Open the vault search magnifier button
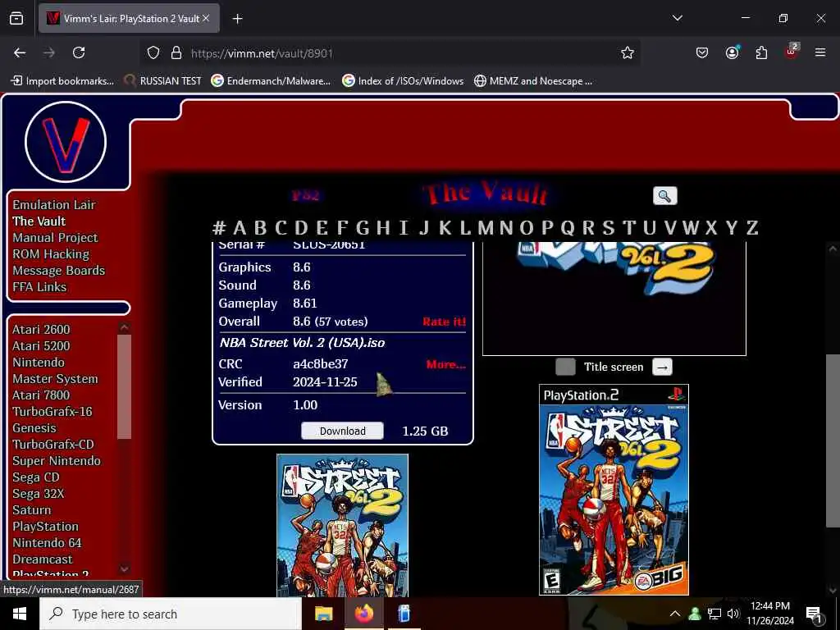Image resolution: width=840 pixels, height=630 pixels. coord(664,195)
